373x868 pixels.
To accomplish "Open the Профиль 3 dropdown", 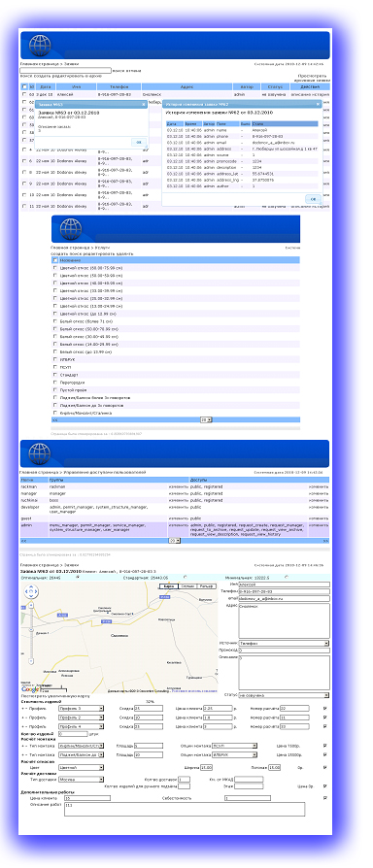I will pyautogui.click(x=83, y=708).
